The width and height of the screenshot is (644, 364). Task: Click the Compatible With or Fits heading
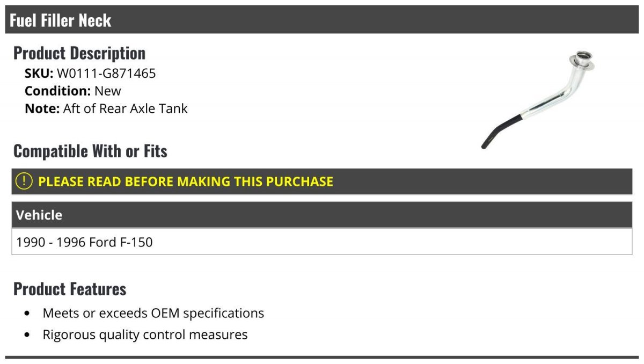point(90,151)
